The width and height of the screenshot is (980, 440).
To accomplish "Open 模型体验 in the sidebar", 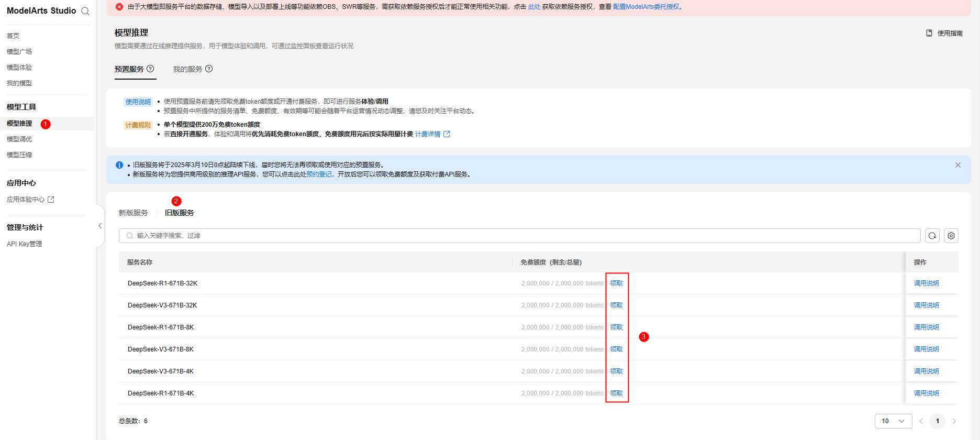I will coord(19,67).
